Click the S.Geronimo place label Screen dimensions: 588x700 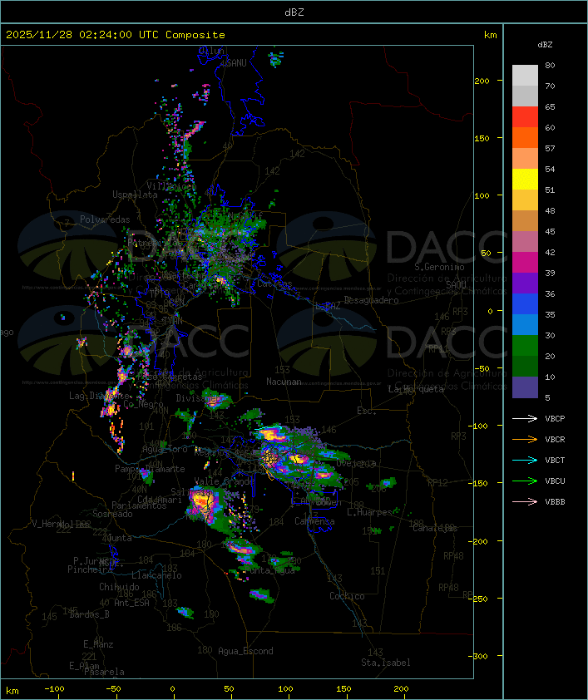pos(439,267)
